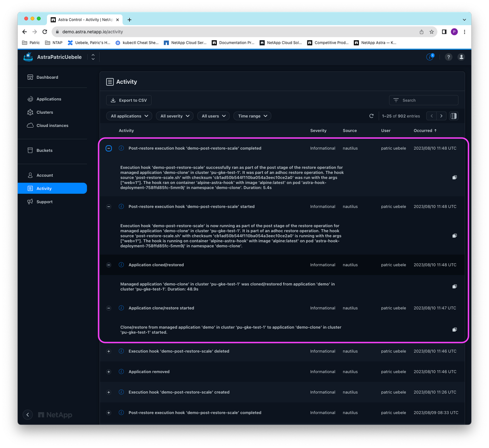Open the Dashboard page in sidebar

[x=43, y=77]
